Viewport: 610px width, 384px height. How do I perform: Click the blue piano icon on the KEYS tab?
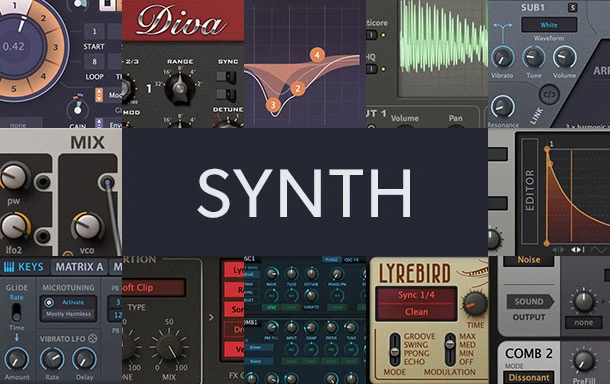(x=9, y=267)
